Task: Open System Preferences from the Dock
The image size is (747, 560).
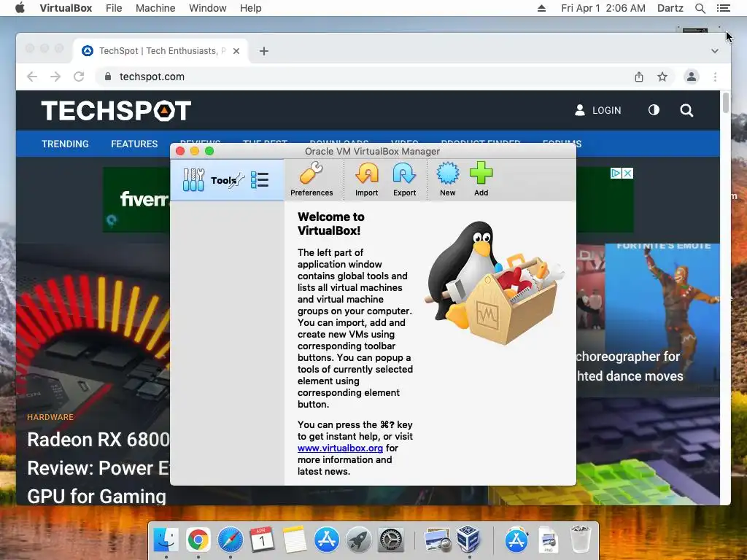Action: coord(391,540)
